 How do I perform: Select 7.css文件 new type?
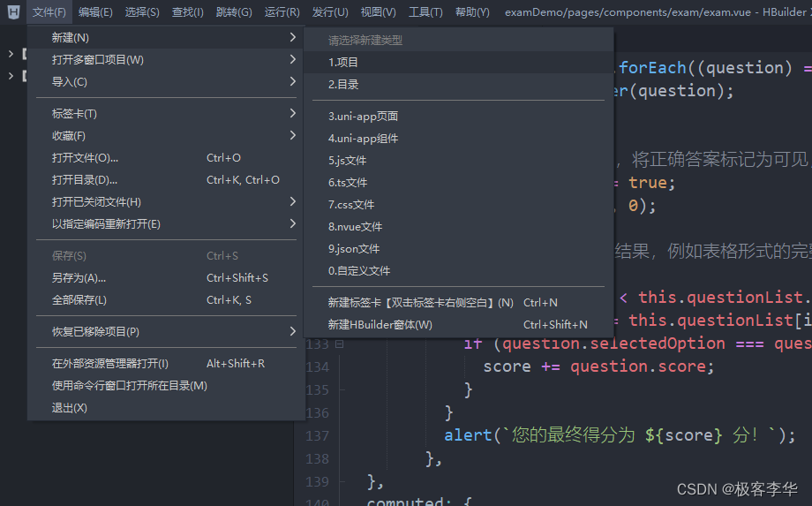[x=458, y=205]
